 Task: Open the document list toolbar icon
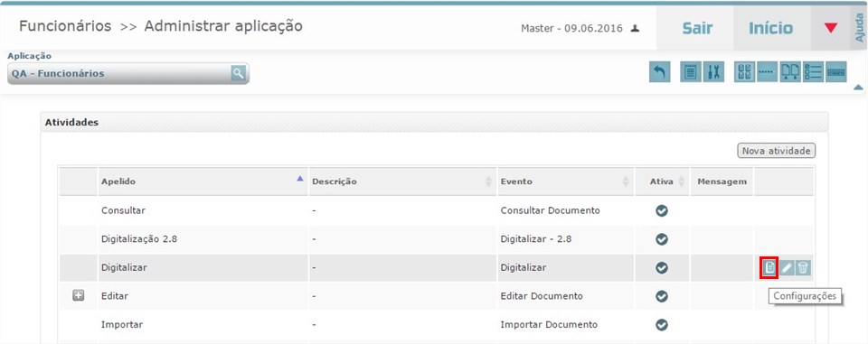pos(690,72)
